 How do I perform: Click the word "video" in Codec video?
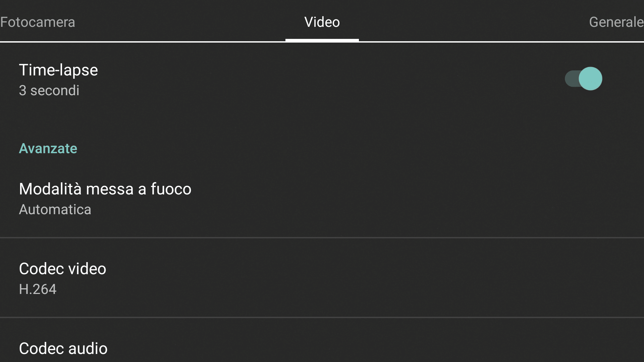(88, 269)
